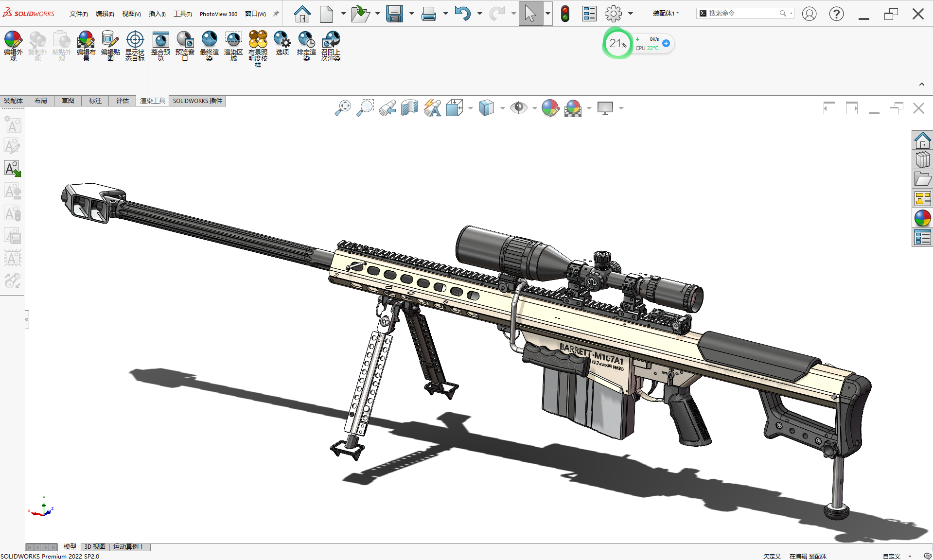933x560 pixels.
Task: Open the PhotoView 360 menu
Action: (x=218, y=14)
